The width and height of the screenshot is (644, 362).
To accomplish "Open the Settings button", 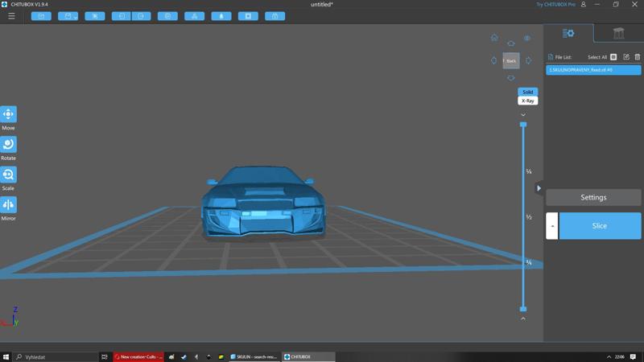I will point(593,197).
